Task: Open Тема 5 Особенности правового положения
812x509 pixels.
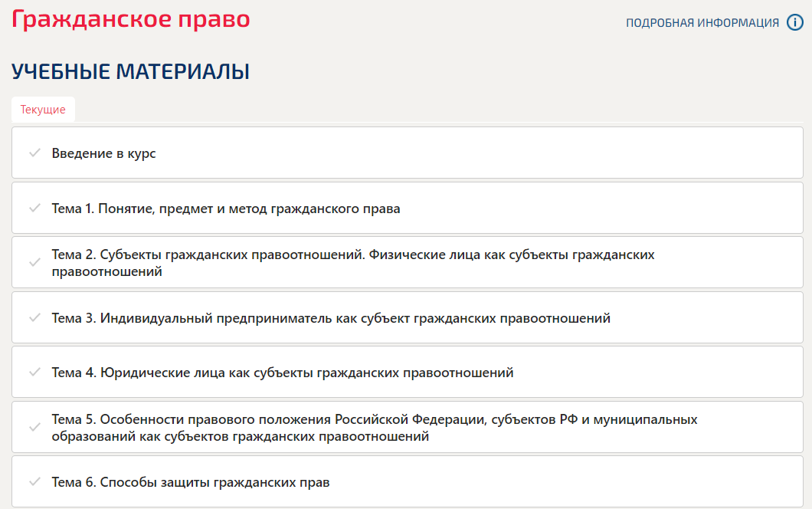Action: coord(375,419)
